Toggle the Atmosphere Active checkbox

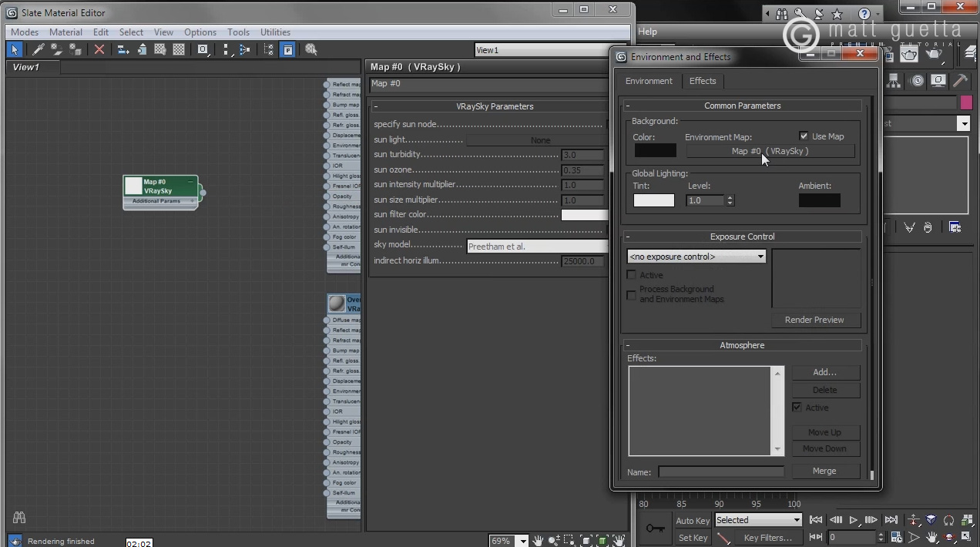(797, 408)
